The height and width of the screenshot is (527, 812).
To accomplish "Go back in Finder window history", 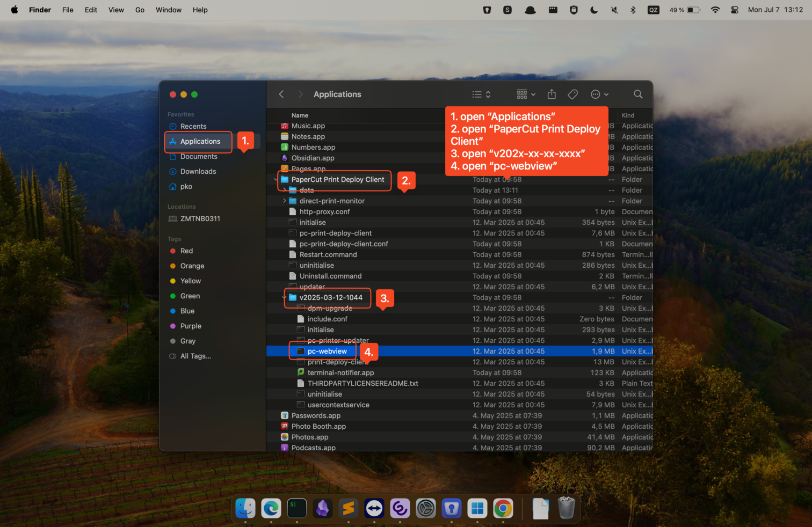I will tap(281, 94).
